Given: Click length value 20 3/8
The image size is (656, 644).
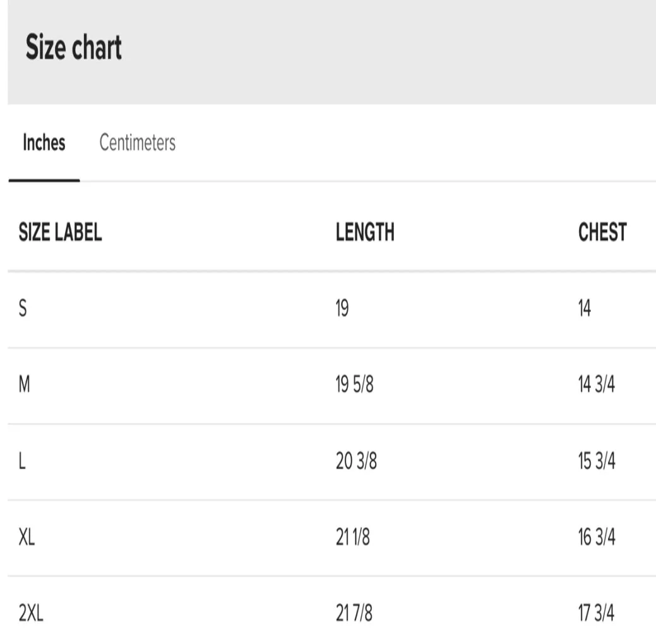Looking at the screenshot, I should click(356, 462).
